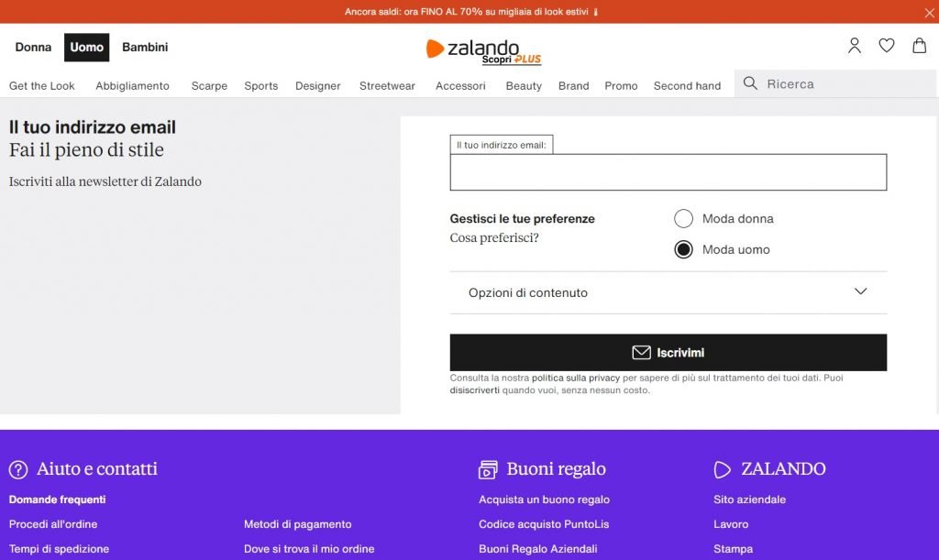
Task: Open Domande frequenti link
Action: tap(58, 500)
